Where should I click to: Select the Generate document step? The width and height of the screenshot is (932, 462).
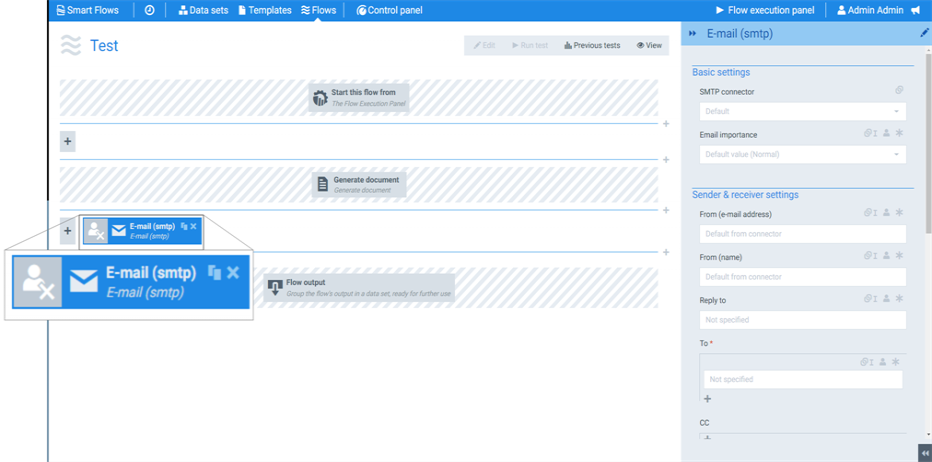pos(359,184)
